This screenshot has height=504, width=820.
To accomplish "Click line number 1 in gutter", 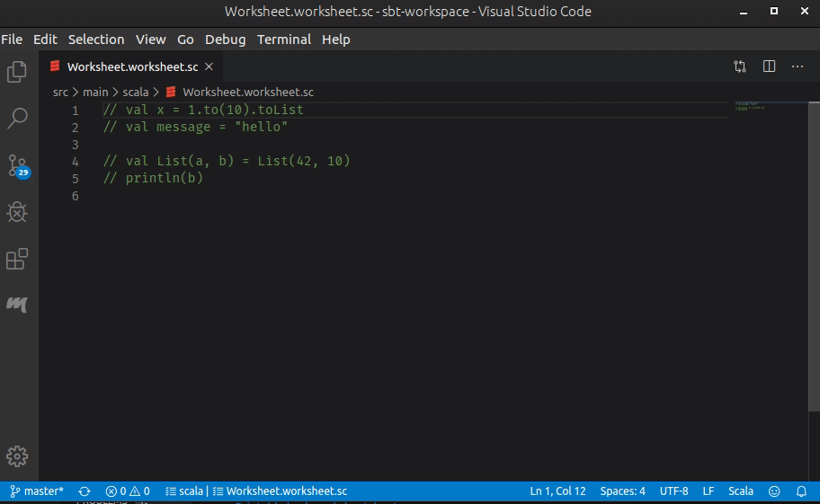I will point(76,111).
